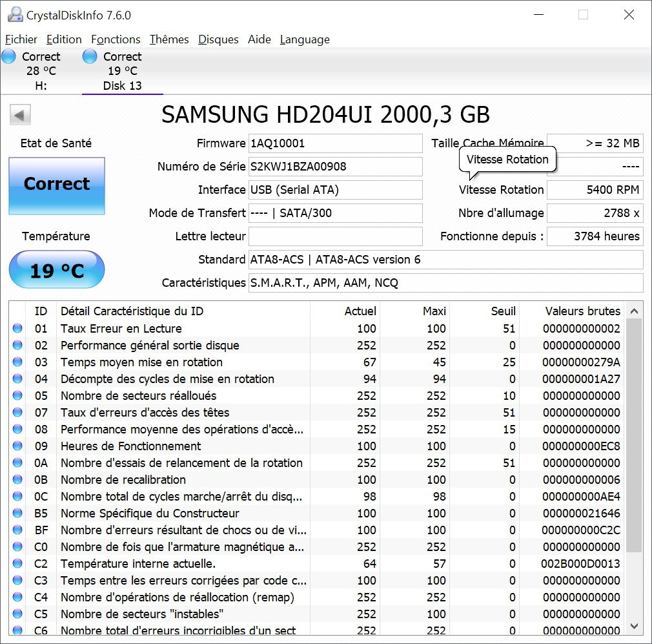Click status dot for ID 09 Heures de Fonctionnement
Image resolution: width=652 pixels, height=644 pixels.
point(17,446)
